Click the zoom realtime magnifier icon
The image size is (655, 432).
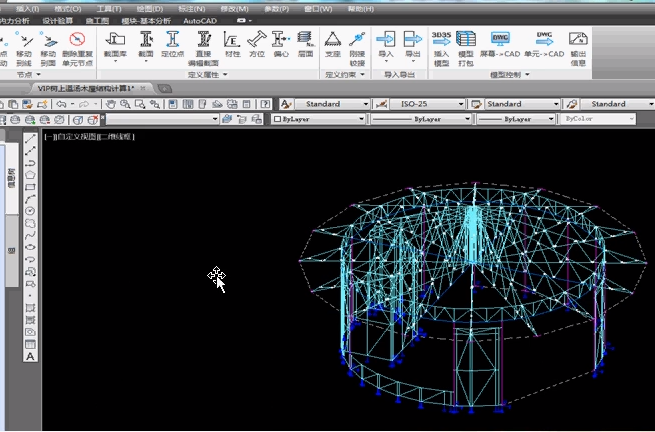click(x=125, y=104)
